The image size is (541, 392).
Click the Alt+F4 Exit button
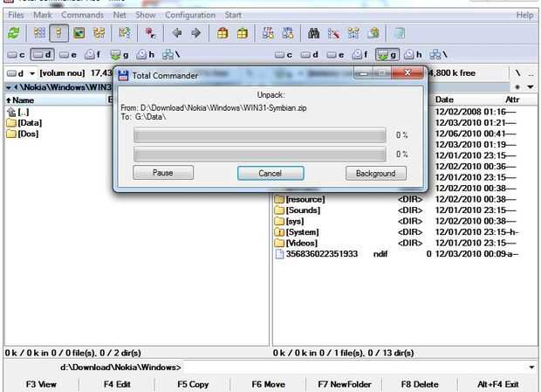click(x=498, y=384)
